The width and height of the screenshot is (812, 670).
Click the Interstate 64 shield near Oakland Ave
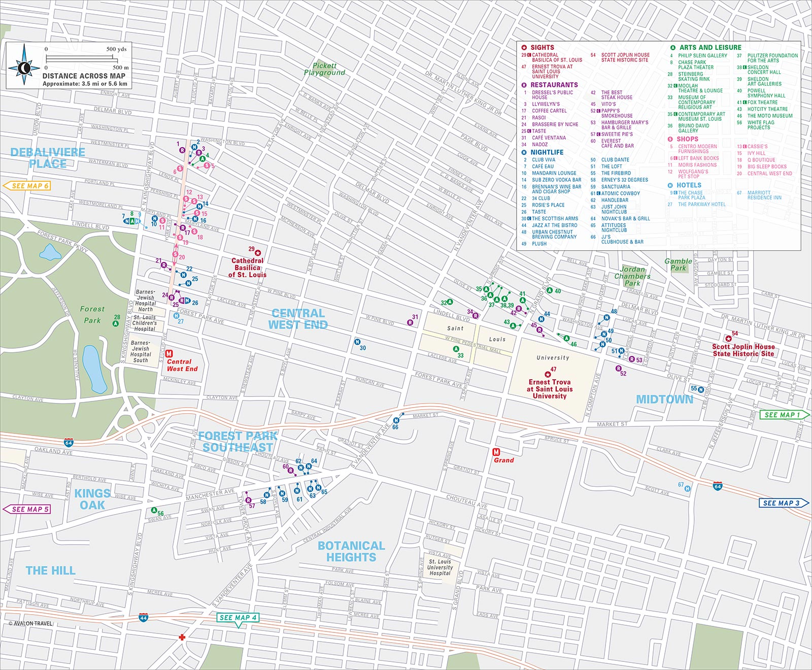coord(69,443)
